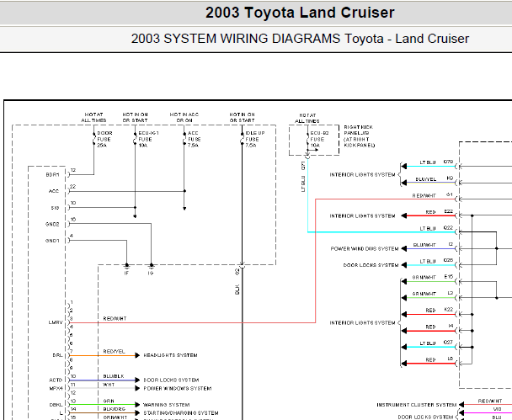This screenshot has width=512, height=420.
Task: Click the RED/WHT label on LMRY wire
Action: [115, 318]
